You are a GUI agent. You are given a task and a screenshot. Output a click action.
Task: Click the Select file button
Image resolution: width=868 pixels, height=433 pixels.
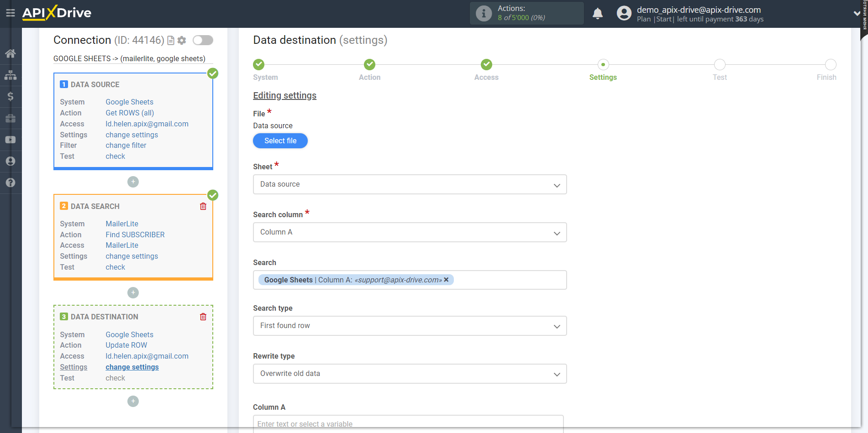(x=280, y=141)
